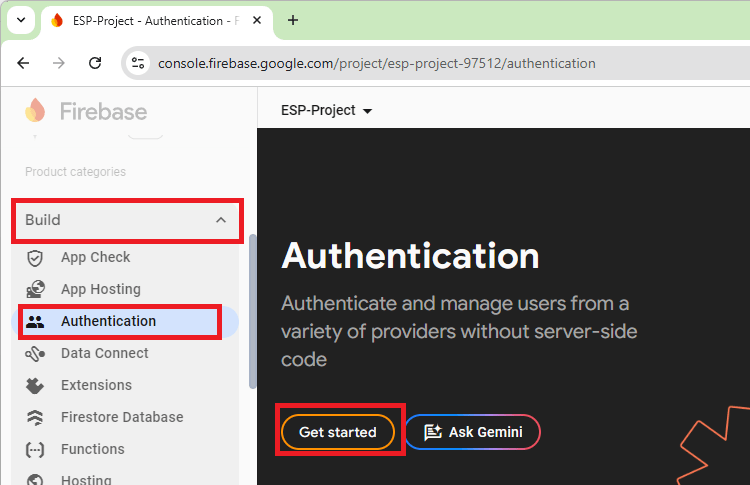The image size is (750, 485).
Task: Open a new browser tab
Action: (293, 20)
